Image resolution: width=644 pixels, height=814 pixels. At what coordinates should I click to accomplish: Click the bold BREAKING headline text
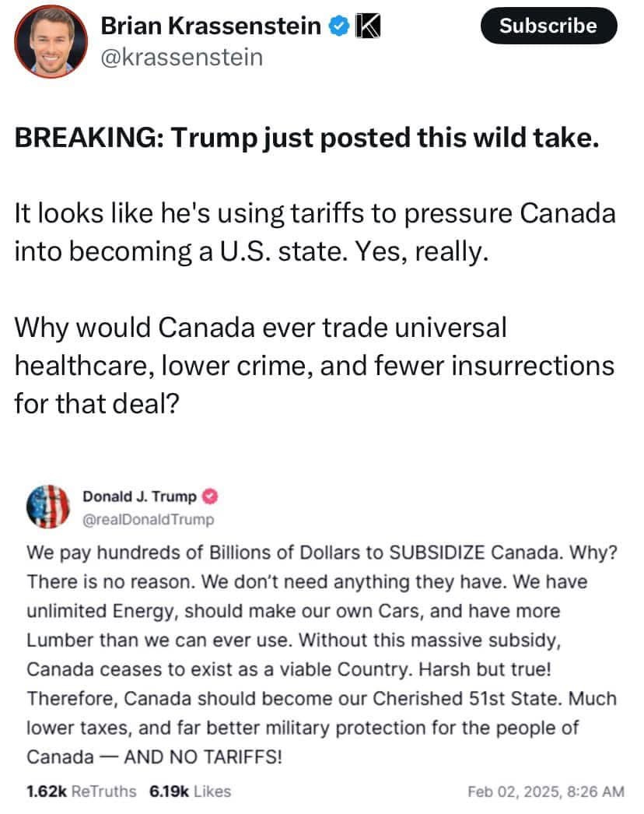(x=307, y=138)
